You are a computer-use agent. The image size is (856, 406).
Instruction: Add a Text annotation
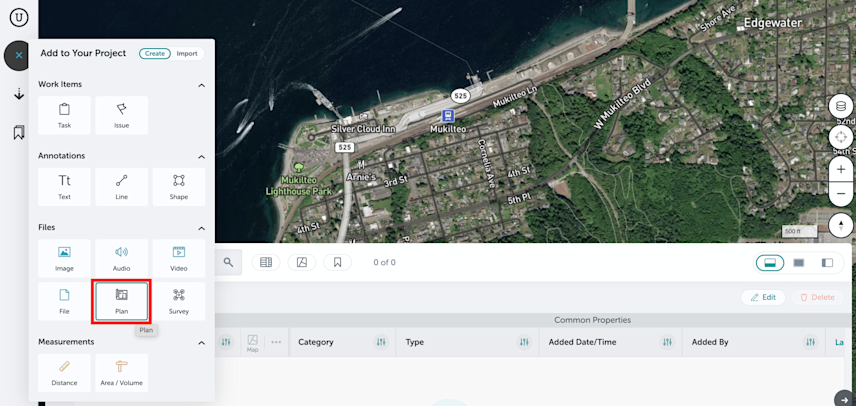pyautogui.click(x=64, y=187)
